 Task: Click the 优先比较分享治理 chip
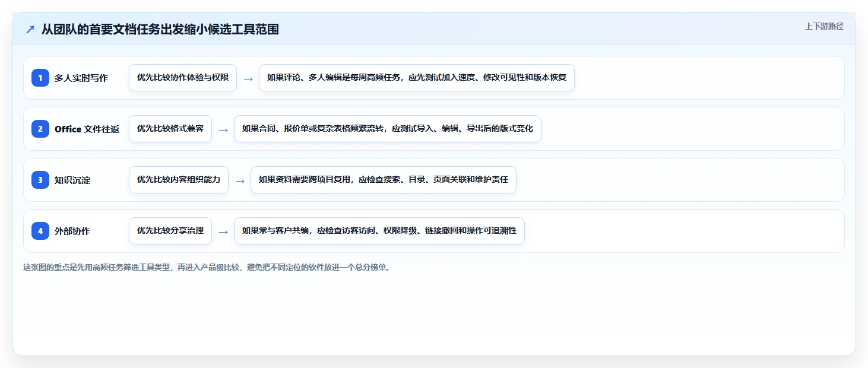[x=170, y=231]
